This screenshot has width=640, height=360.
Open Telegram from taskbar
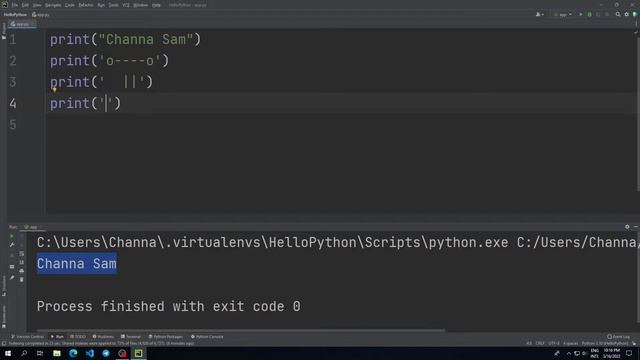106,353
